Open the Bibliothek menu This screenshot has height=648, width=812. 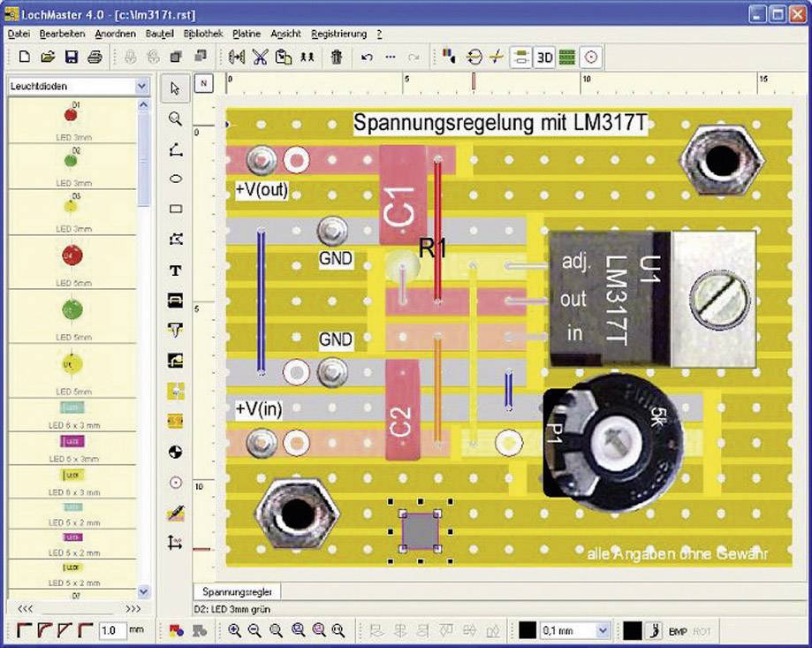[x=202, y=34]
